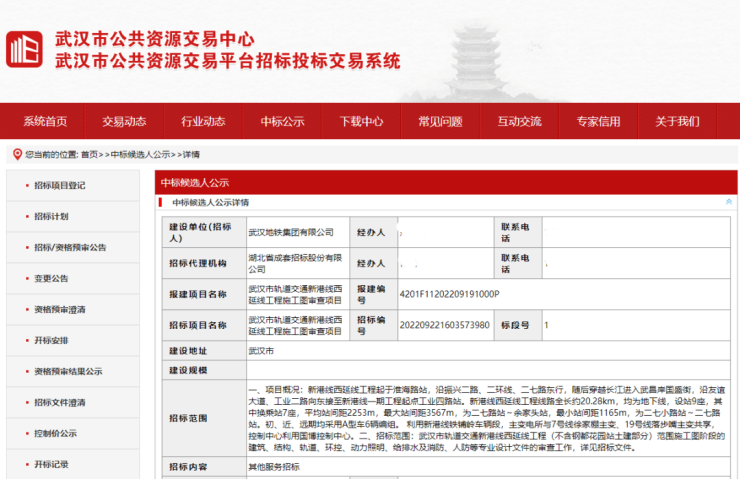
Task: Click the location pin icon in breadcrumb
Action: 16,155
